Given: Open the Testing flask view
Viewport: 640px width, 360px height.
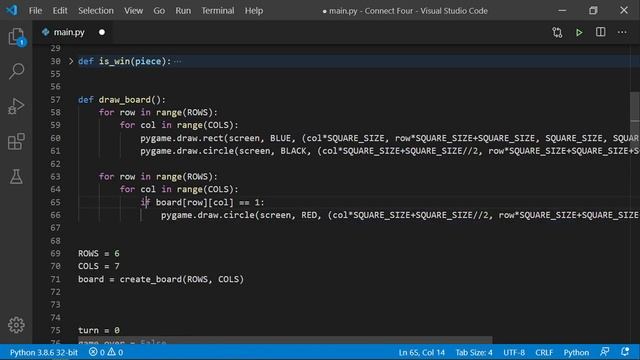Looking at the screenshot, I should click(x=16, y=176).
